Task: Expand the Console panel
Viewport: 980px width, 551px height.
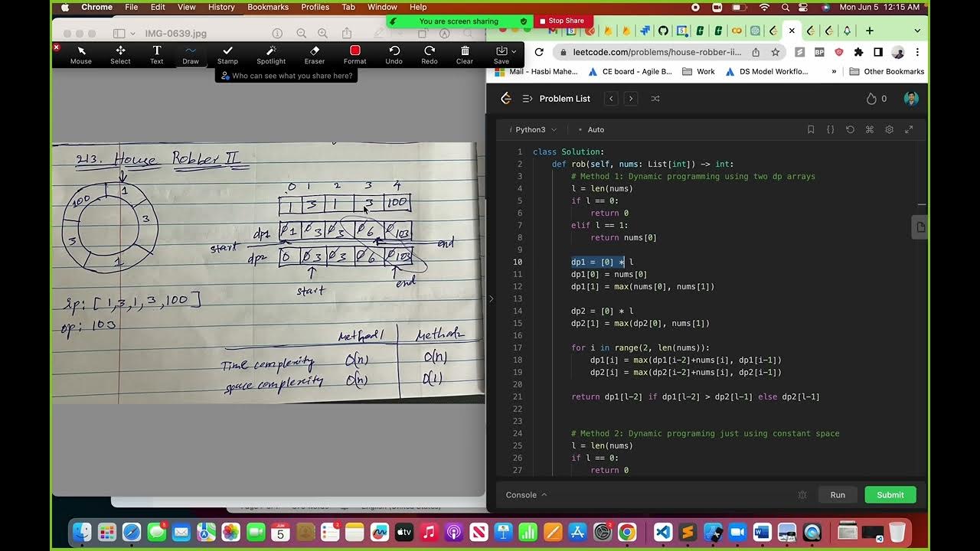Action: point(527,494)
